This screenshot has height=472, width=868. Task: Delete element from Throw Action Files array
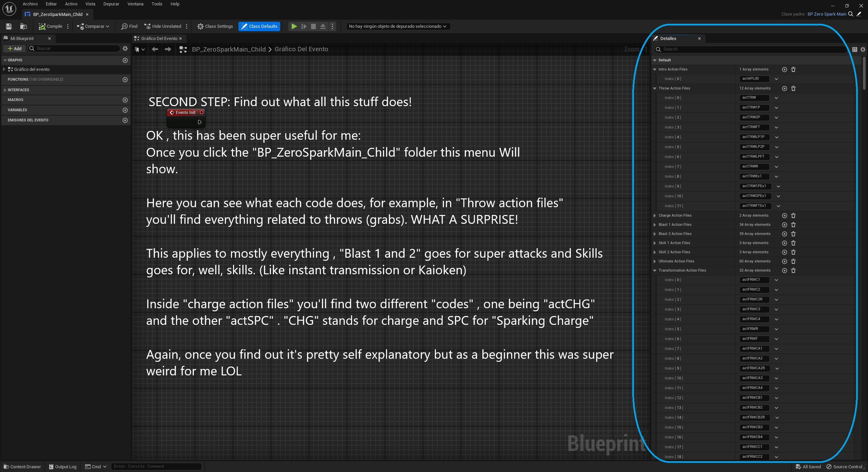793,88
